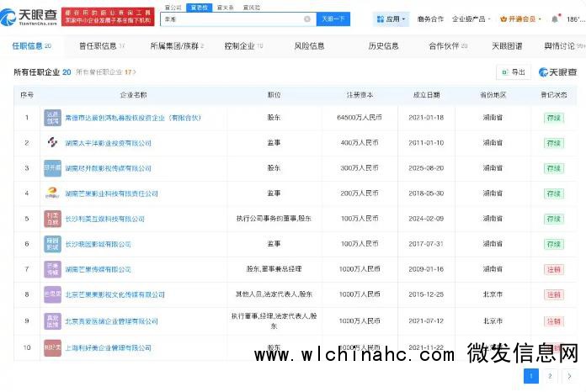586x392 pixels.
Task: Open the 所属集团/族群 tab
Action: 177,46
